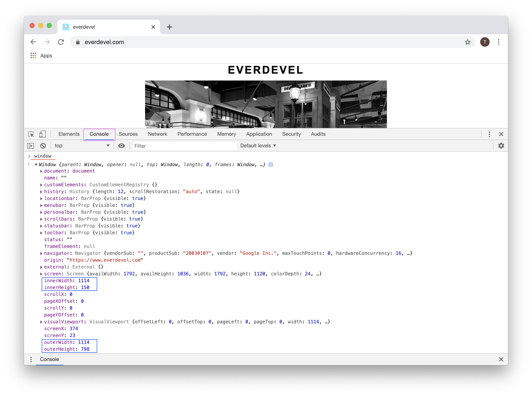Expand the toolbar property

41,233
